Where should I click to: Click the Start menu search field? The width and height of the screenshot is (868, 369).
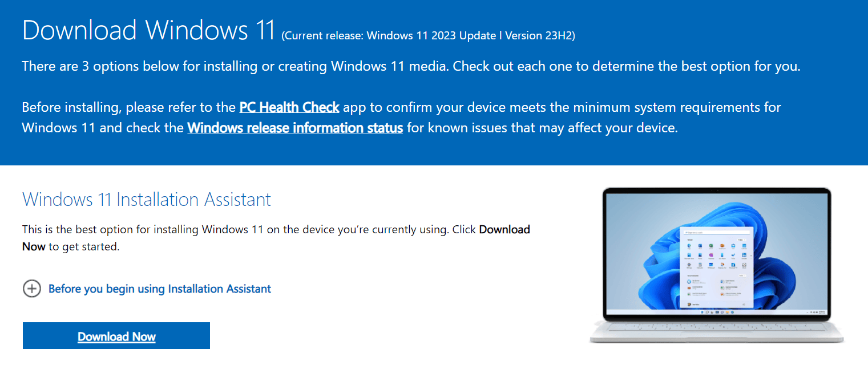pos(716,232)
